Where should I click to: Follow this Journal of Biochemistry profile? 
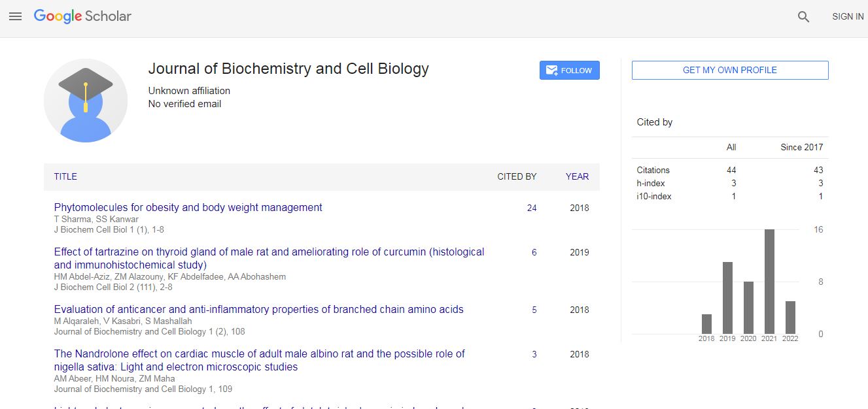569,71
